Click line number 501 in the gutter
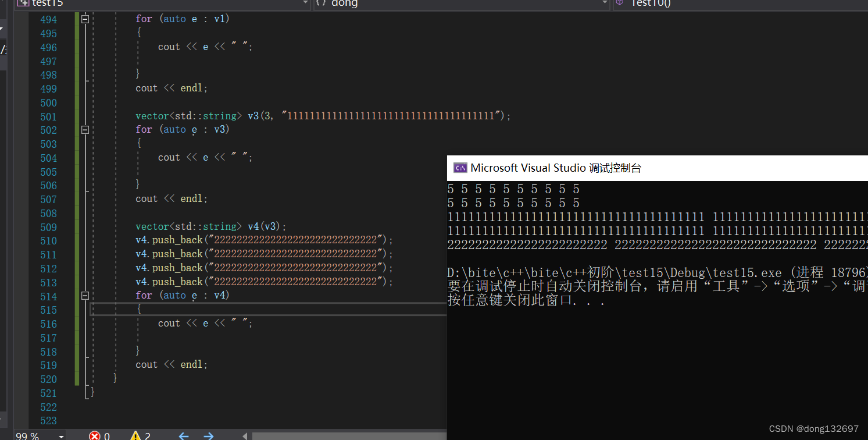This screenshot has height=440, width=868. point(49,116)
